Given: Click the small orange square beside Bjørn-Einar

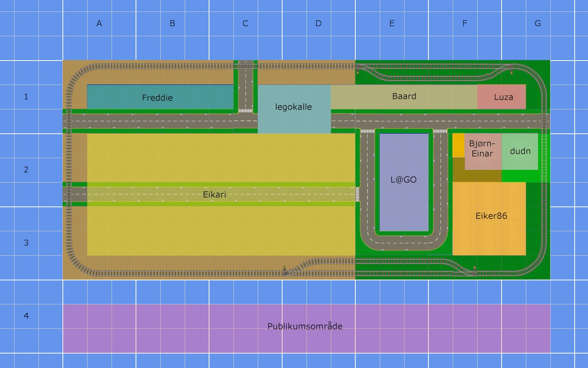Looking at the screenshot, I should tap(459, 145).
